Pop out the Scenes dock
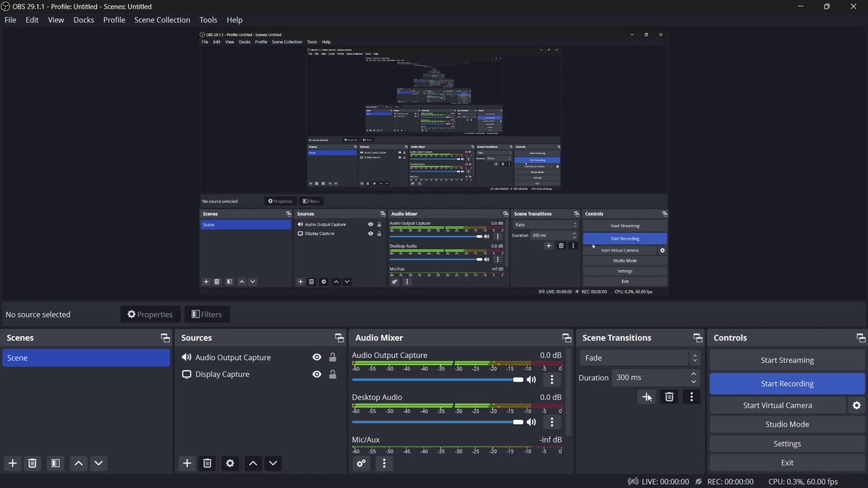868x488 pixels. pyautogui.click(x=165, y=338)
